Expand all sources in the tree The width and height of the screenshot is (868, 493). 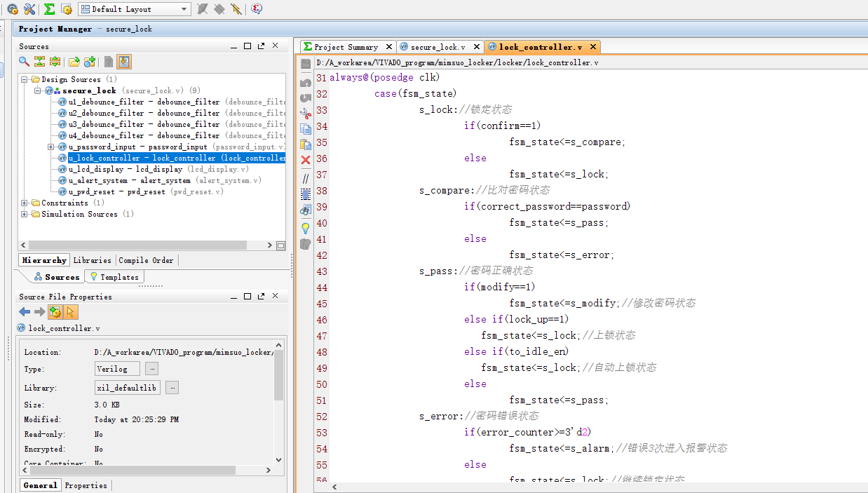point(55,62)
